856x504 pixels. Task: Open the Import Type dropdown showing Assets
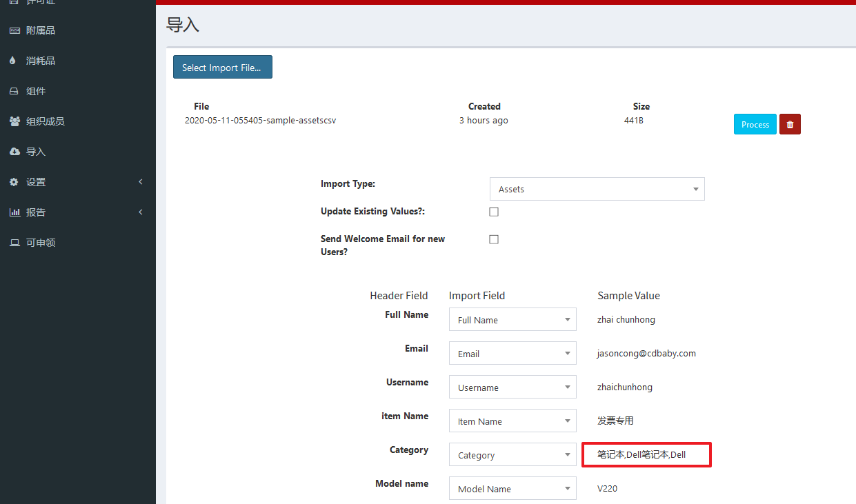[597, 189]
